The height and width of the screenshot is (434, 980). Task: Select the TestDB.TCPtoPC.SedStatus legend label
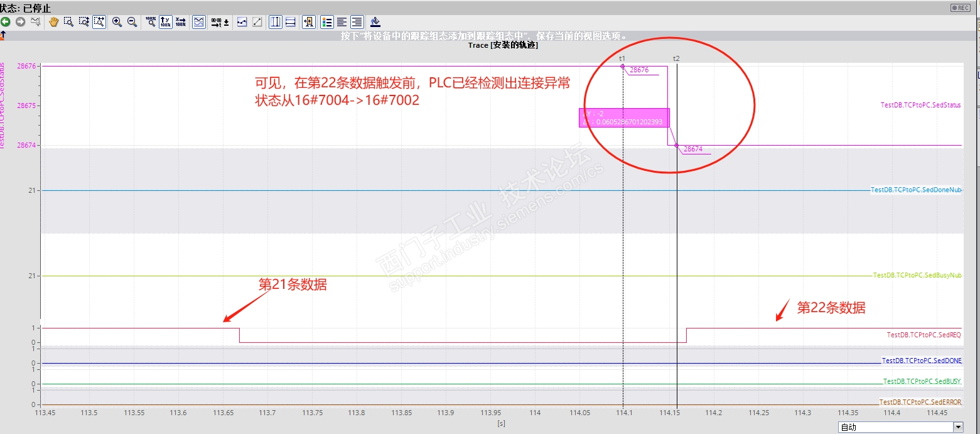[x=920, y=106]
